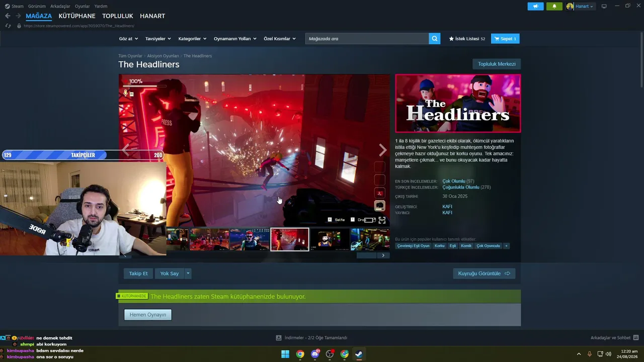
Task: Go forward with the right arrow navigation icon
Action: tap(18, 16)
